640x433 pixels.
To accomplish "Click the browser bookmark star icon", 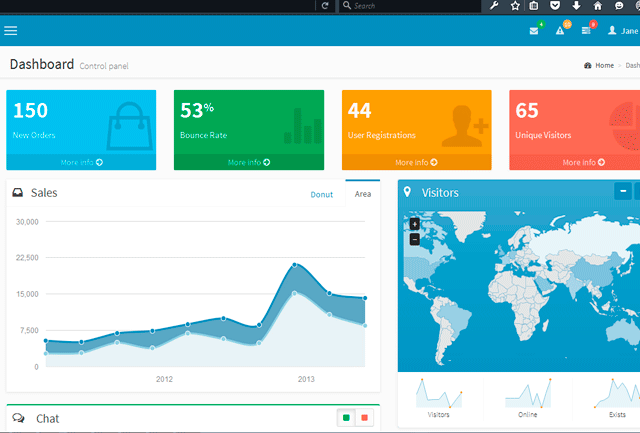I will coord(515,6).
